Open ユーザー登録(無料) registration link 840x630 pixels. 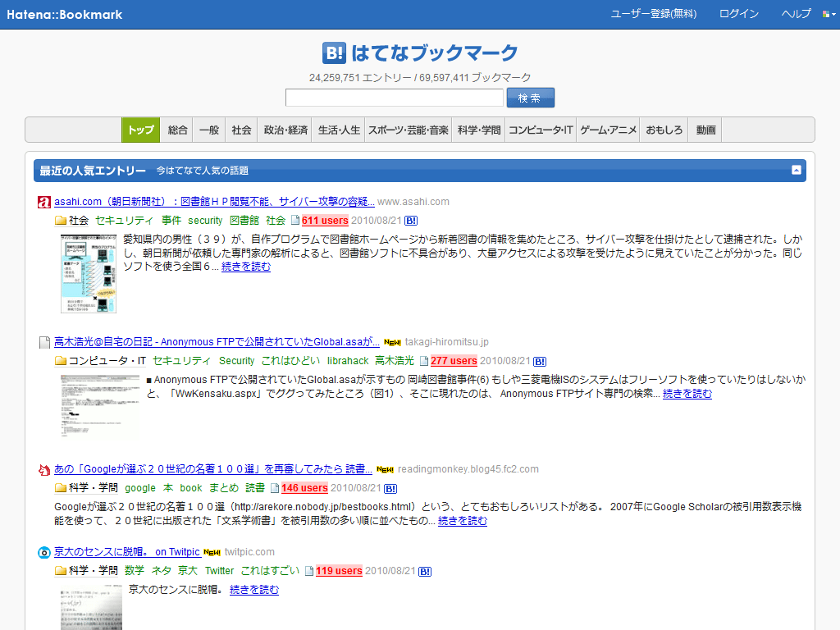click(654, 14)
